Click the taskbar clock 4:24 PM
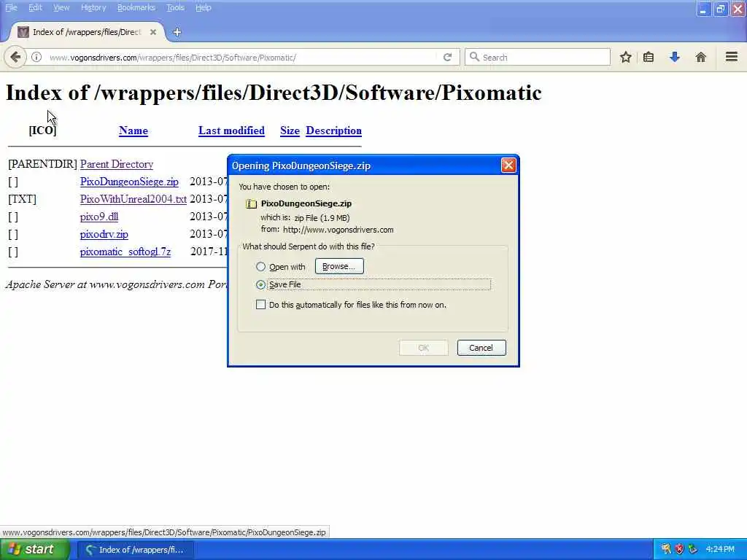The height and width of the screenshot is (560, 747). [720, 550]
